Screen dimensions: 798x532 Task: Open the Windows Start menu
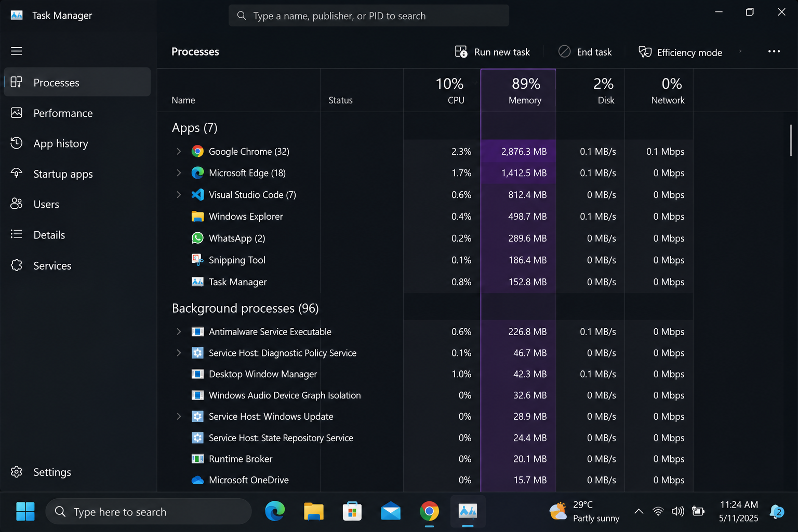pos(25,512)
